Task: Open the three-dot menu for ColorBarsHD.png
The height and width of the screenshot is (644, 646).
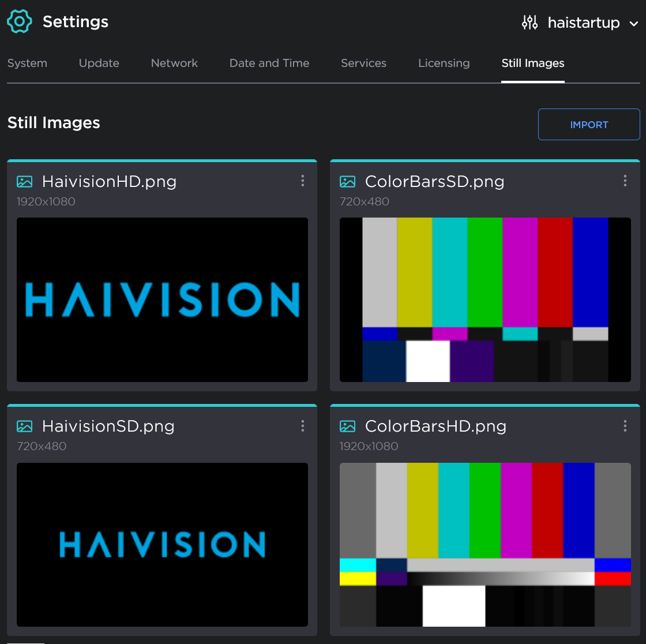Action: [625, 426]
